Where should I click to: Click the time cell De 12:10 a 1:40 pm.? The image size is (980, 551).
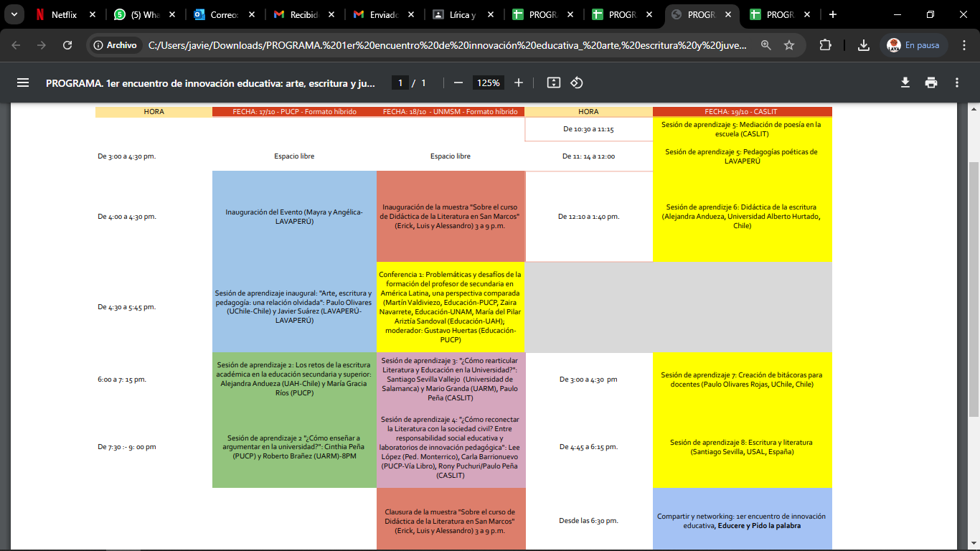(588, 216)
